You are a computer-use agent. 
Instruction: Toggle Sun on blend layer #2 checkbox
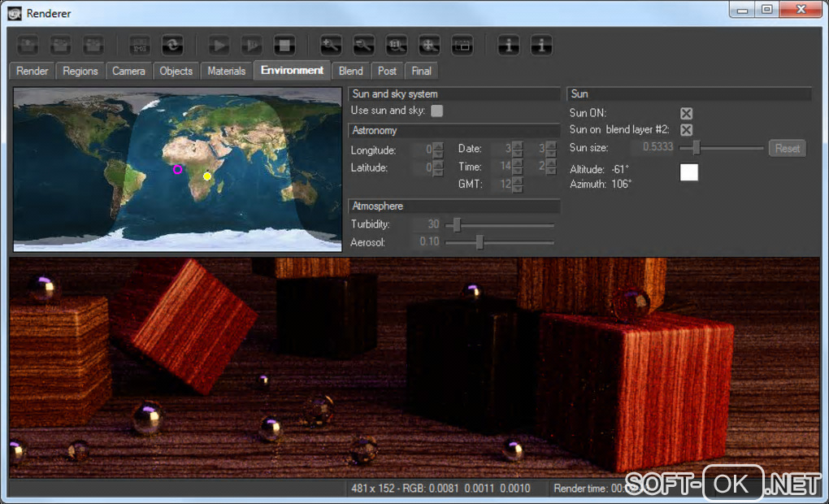pyautogui.click(x=687, y=130)
